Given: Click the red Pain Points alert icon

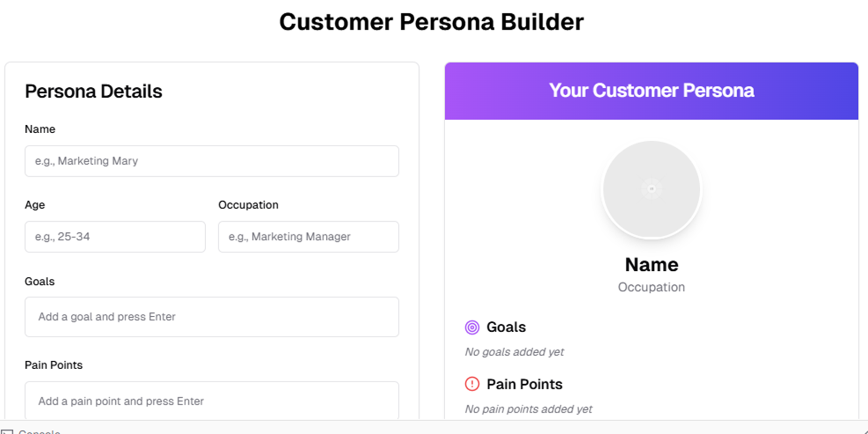Looking at the screenshot, I should 472,384.
